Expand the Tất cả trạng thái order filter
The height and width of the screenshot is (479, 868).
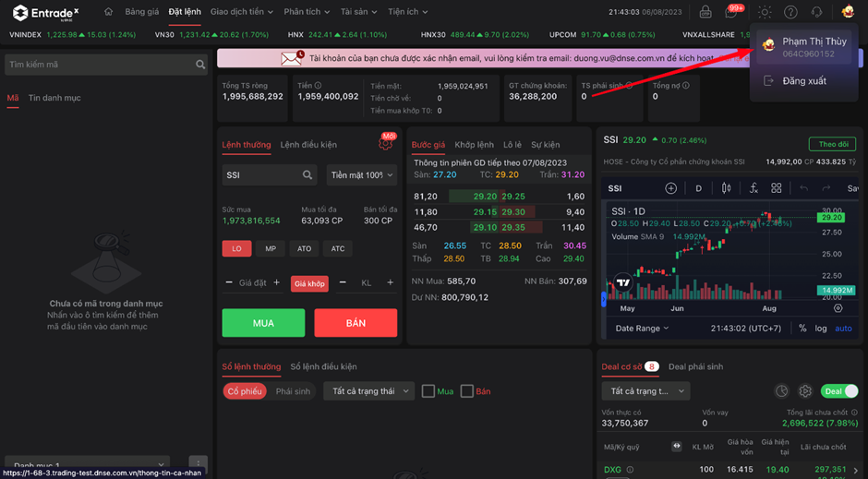coord(368,391)
